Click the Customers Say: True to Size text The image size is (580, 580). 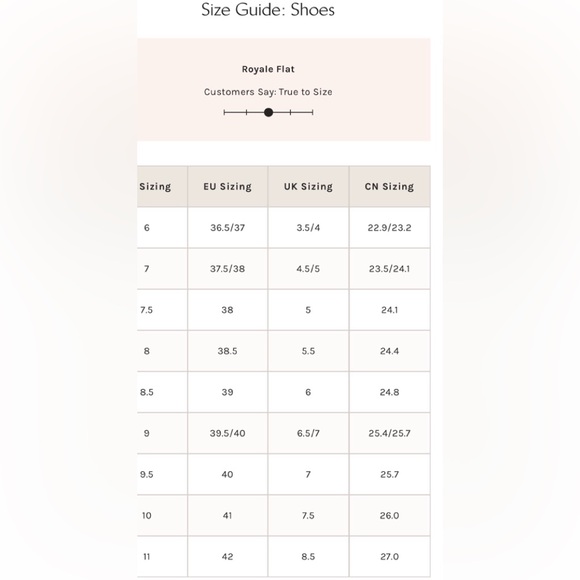coord(268,92)
